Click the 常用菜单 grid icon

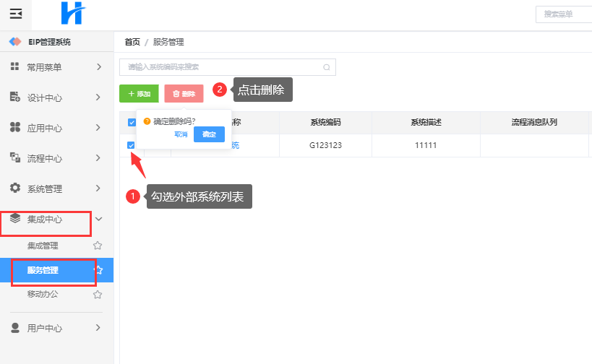point(14,66)
